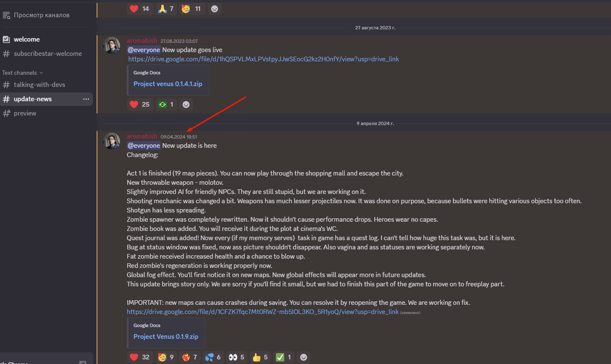611x364 pixels.
Task: Click hash icon beside update-news
Action: (6, 99)
